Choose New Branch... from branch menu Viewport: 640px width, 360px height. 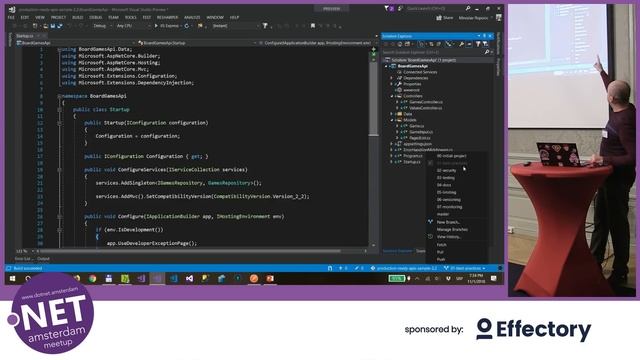coord(448,222)
